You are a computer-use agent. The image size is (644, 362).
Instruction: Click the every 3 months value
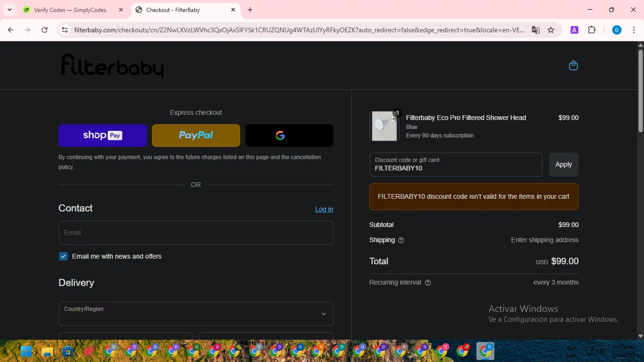pos(556,283)
